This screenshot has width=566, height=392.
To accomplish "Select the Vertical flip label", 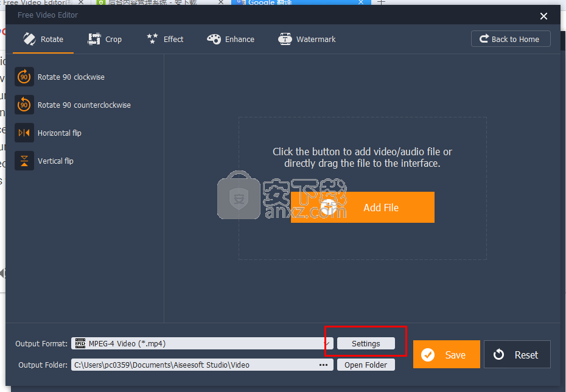I will (55, 161).
